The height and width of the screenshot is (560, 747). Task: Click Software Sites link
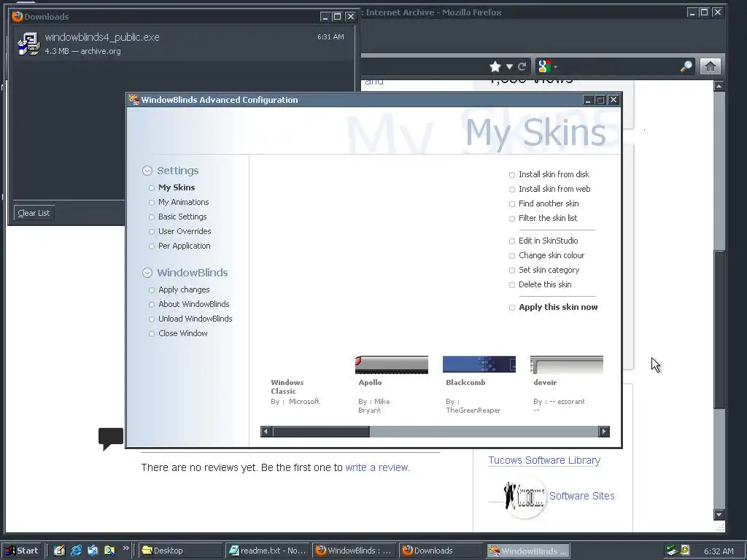581,496
